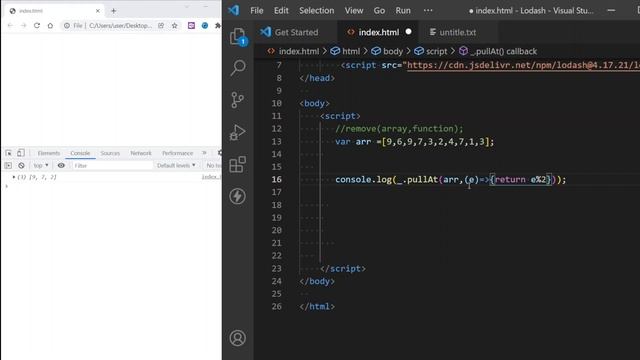
Task: Clear the DevTools console
Action: 21,165
